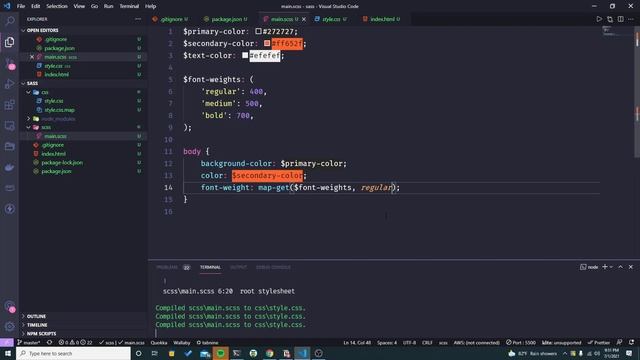This screenshot has height=360, width=640.
Task: Split the editor to the right
Action: (x=620, y=19)
